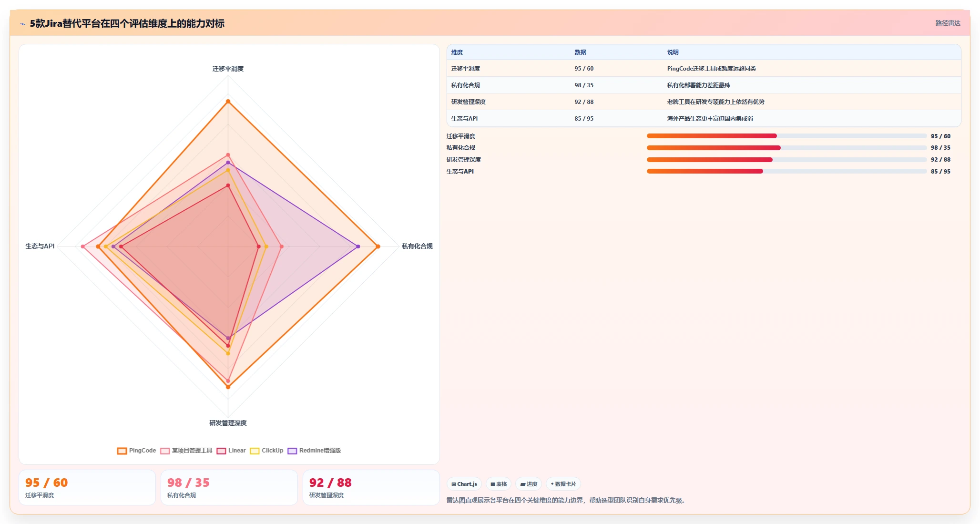The width and height of the screenshot is (980, 524).
Task: Hide the Redmine增强版 dataset legend label
Action: [320, 451]
